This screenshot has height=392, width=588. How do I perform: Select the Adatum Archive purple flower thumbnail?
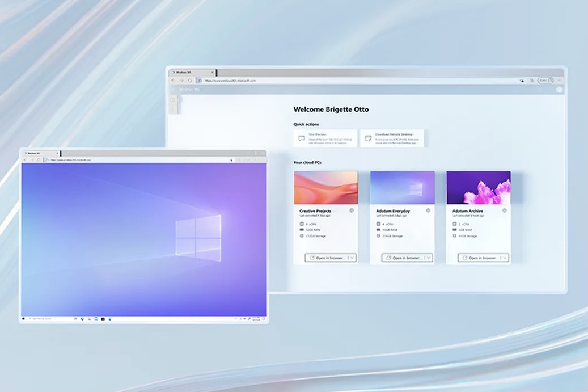[479, 188]
